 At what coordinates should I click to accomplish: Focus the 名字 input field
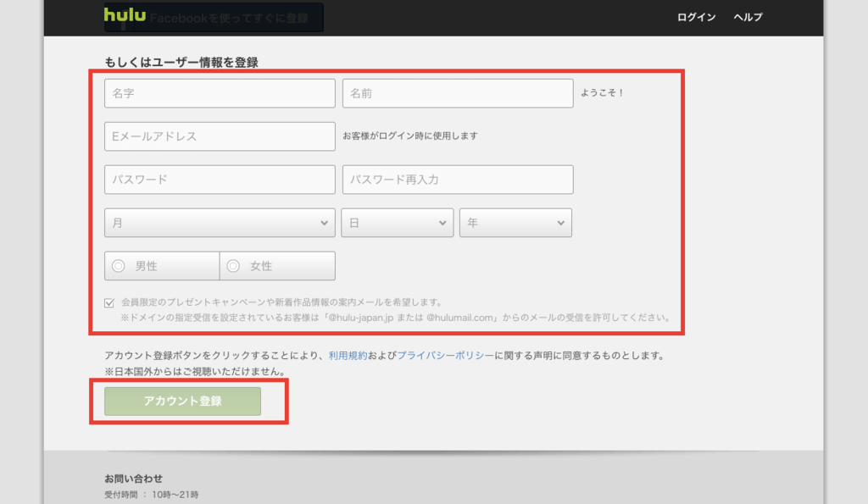[220, 93]
